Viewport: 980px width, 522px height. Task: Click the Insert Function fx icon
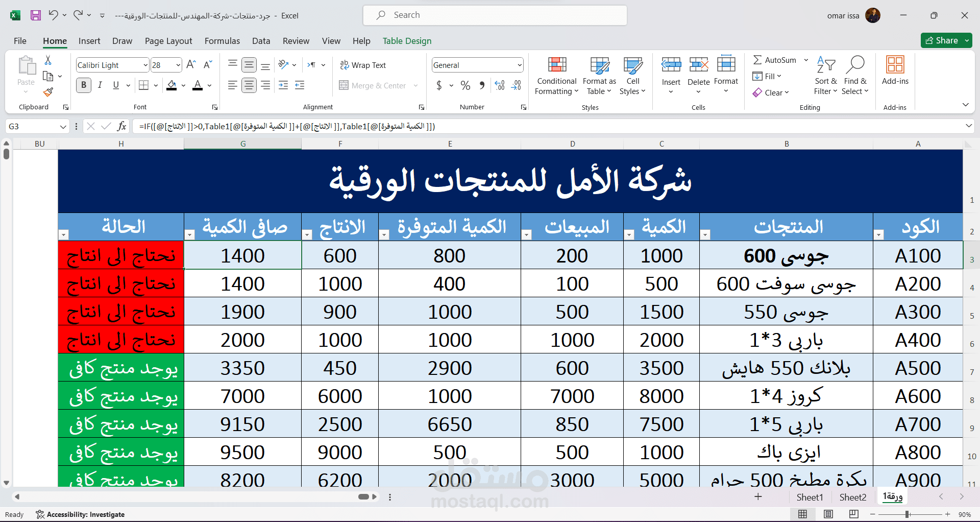(x=121, y=126)
